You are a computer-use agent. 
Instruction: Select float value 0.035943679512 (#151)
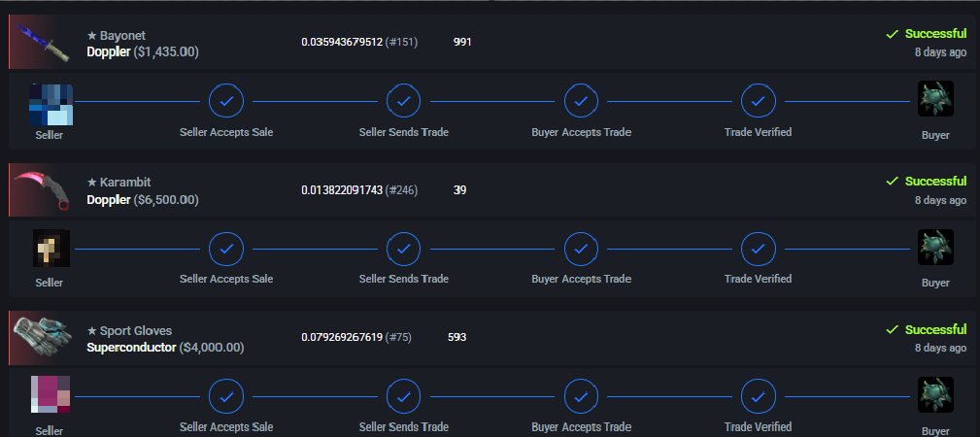point(359,42)
